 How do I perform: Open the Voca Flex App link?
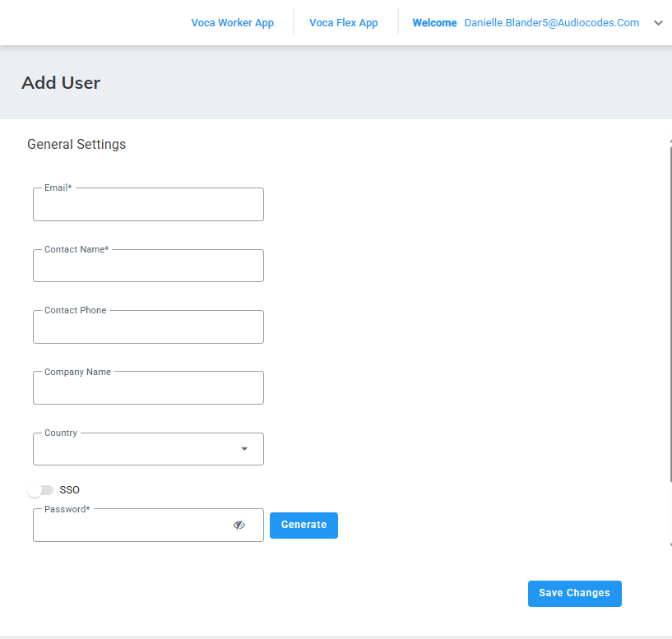coord(343,23)
